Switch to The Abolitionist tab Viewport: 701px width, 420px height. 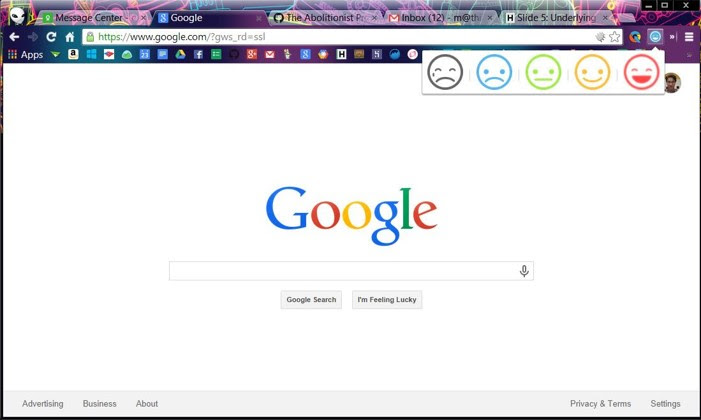pos(325,18)
